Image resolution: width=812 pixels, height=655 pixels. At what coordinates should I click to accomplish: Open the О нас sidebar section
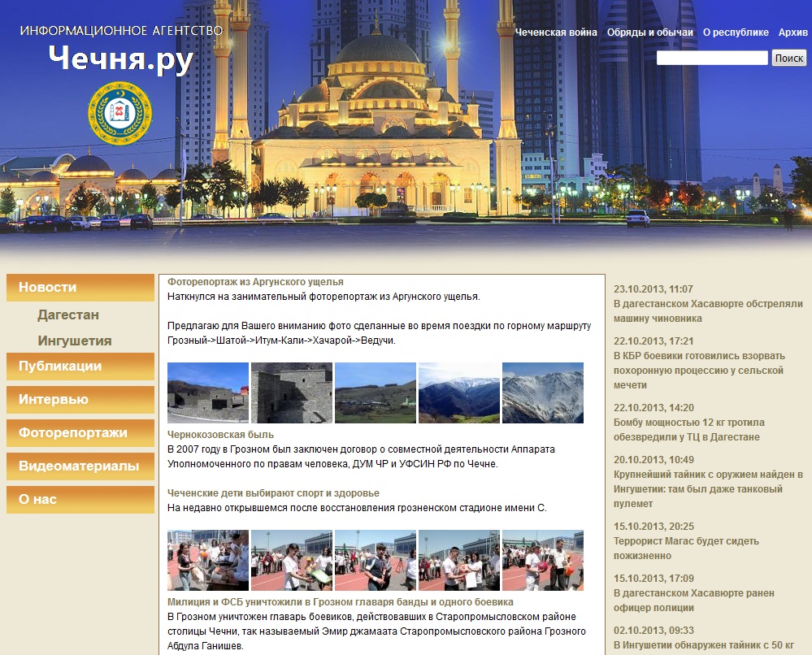(80, 499)
